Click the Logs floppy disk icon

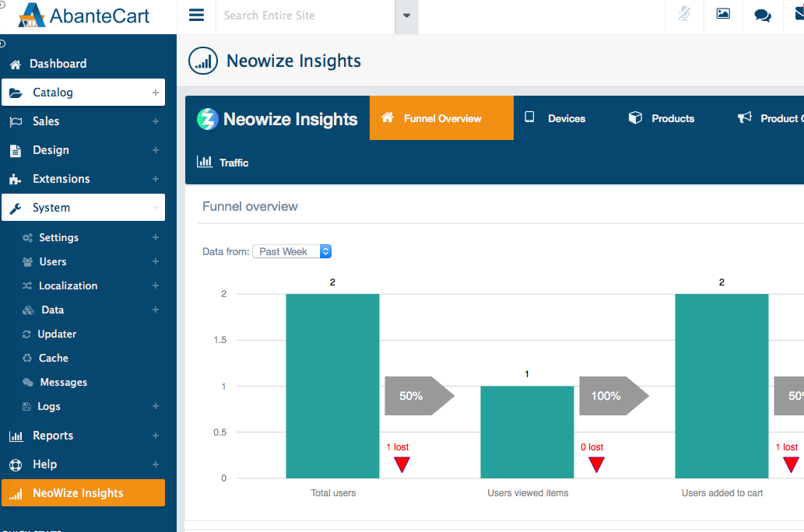(26, 407)
